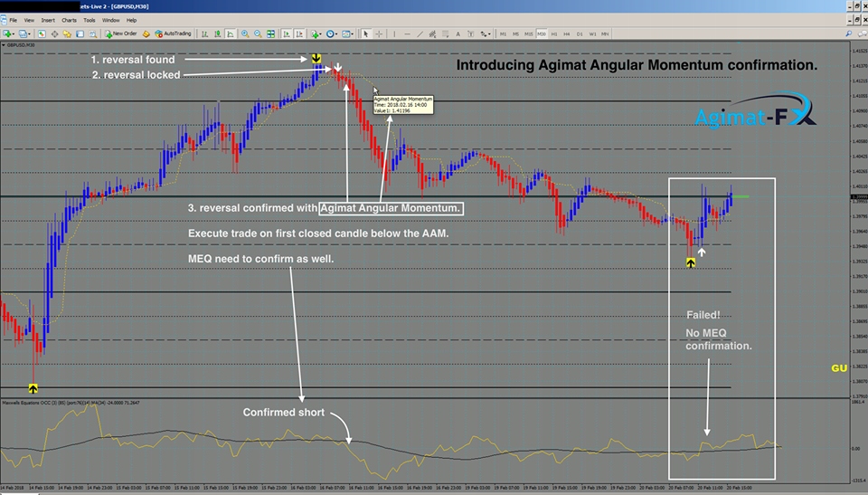Toggle chart shift

(299, 33)
